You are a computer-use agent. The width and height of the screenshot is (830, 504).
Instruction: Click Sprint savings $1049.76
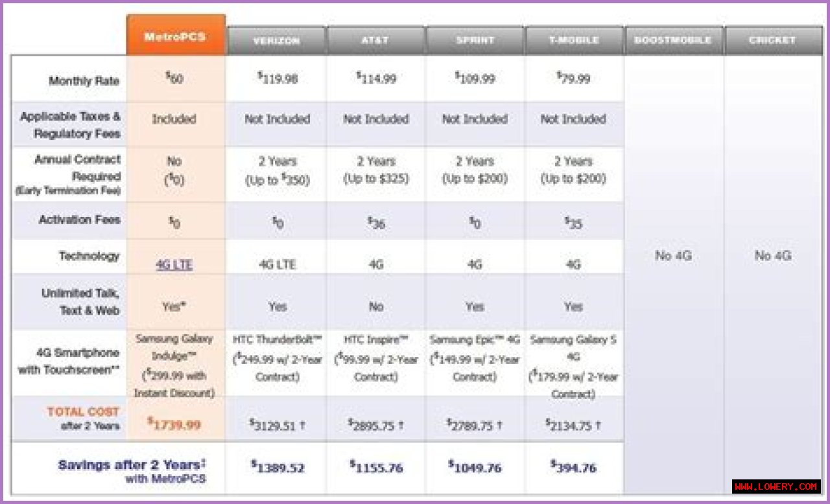[475, 467]
